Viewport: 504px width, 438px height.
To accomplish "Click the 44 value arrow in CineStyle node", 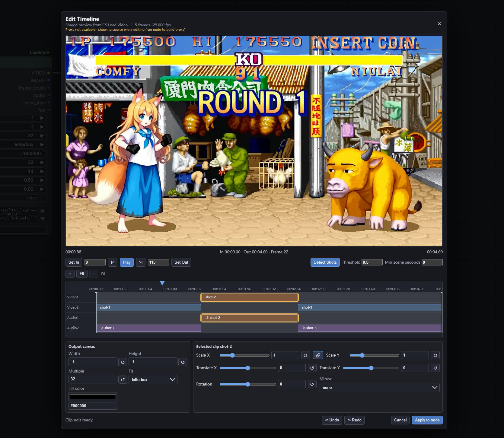I will click(42, 171).
